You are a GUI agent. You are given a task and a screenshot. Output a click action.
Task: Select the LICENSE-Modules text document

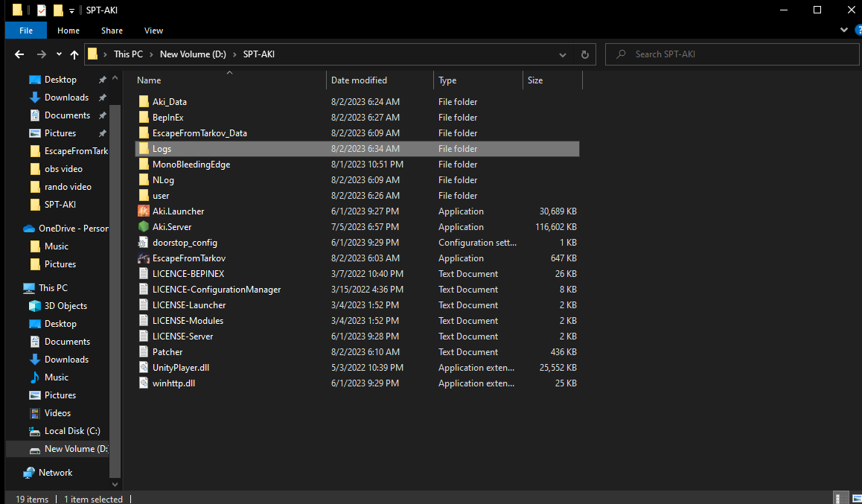(188, 320)
